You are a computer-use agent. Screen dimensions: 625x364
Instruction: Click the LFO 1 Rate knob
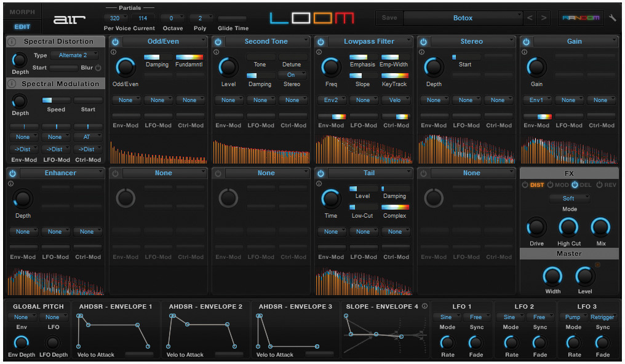448,342
